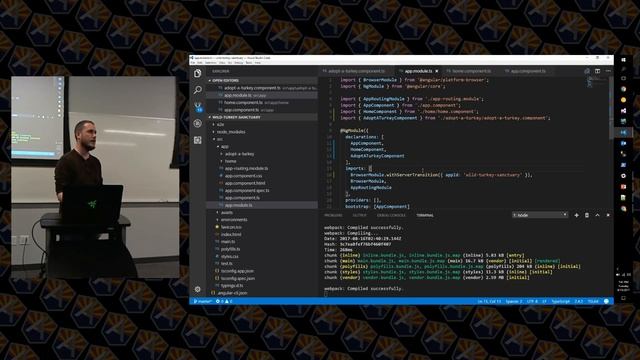Switch to home.component.ts editor tab
Screen dimensions: 640x360
click(471, 71)
